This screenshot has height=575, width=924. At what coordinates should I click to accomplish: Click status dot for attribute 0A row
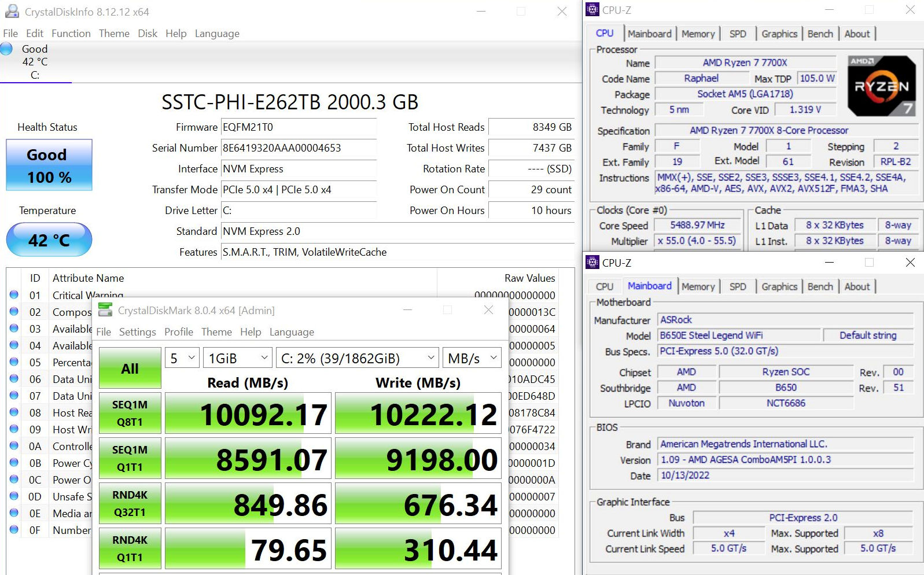tap(14, 446)
